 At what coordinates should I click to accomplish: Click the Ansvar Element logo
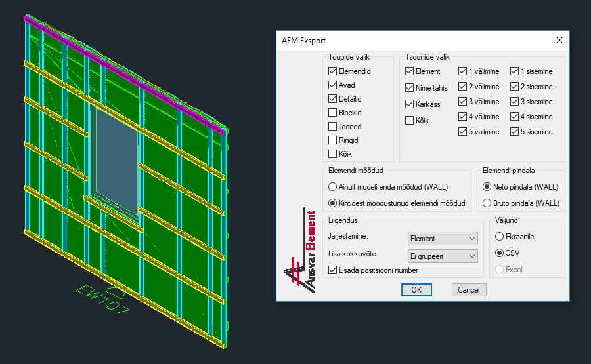click(x=300, y=251)
